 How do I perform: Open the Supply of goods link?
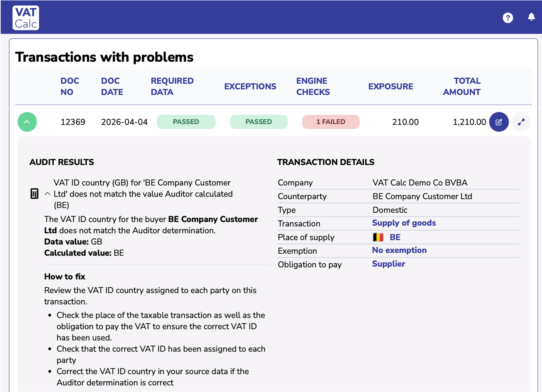point(404,223)
